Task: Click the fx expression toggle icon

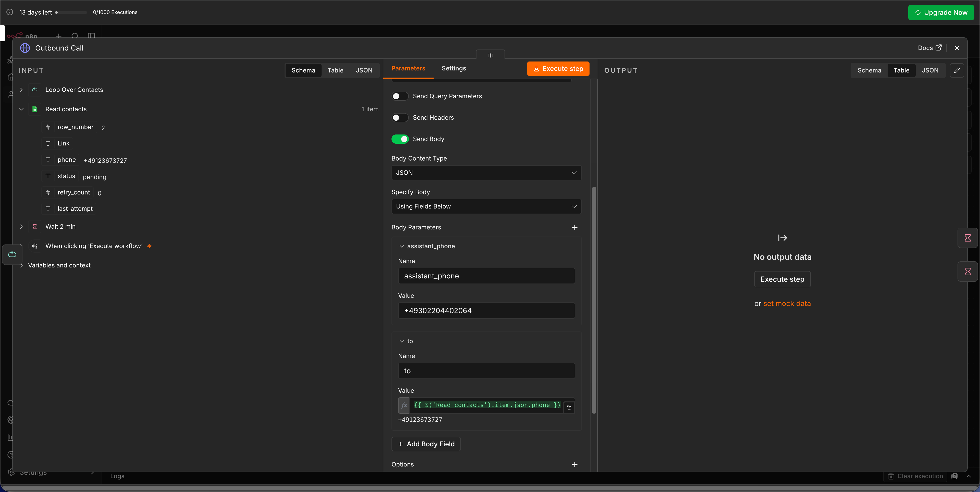Action: coord(404,405)
